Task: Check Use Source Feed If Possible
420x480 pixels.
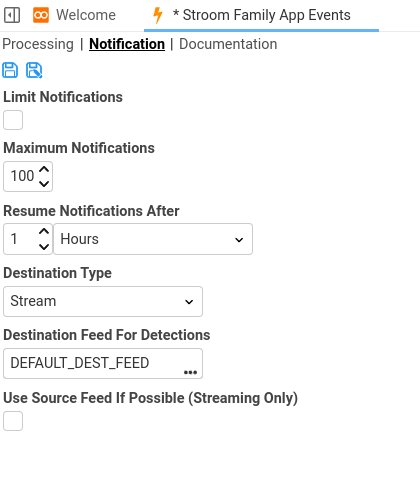Action: pyautogui.click(x=13, y=421)
